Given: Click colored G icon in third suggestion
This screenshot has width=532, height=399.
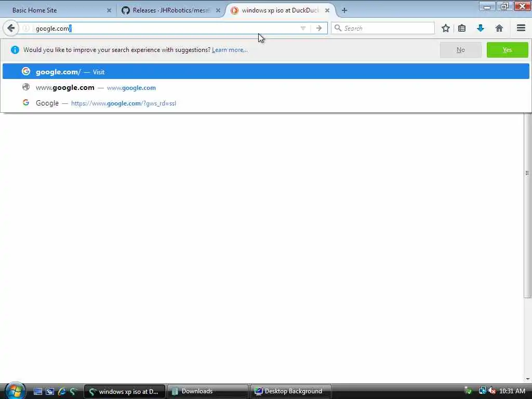Looking at the screenshot, I should pos(26,102).
